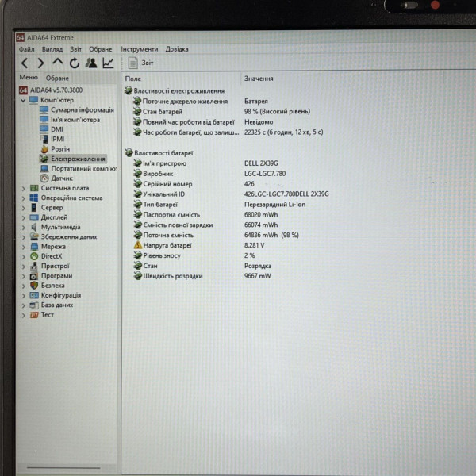
Task: Open the Звіт menu in menu bar
Action: click(75, 49)
